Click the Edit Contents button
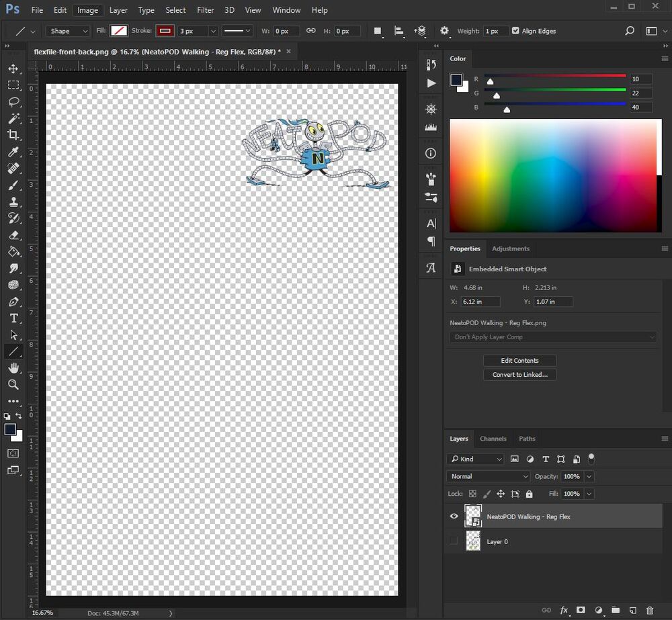Image resolution: width=672 pixels, height=620 pixels. tap(519, 360)
